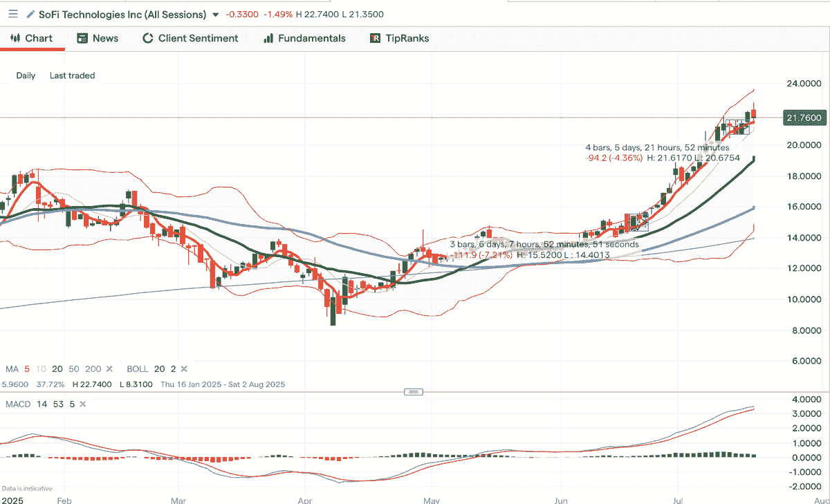
Task: Edit the BOLL deviation value 2
Action: (x=174, y=368)
